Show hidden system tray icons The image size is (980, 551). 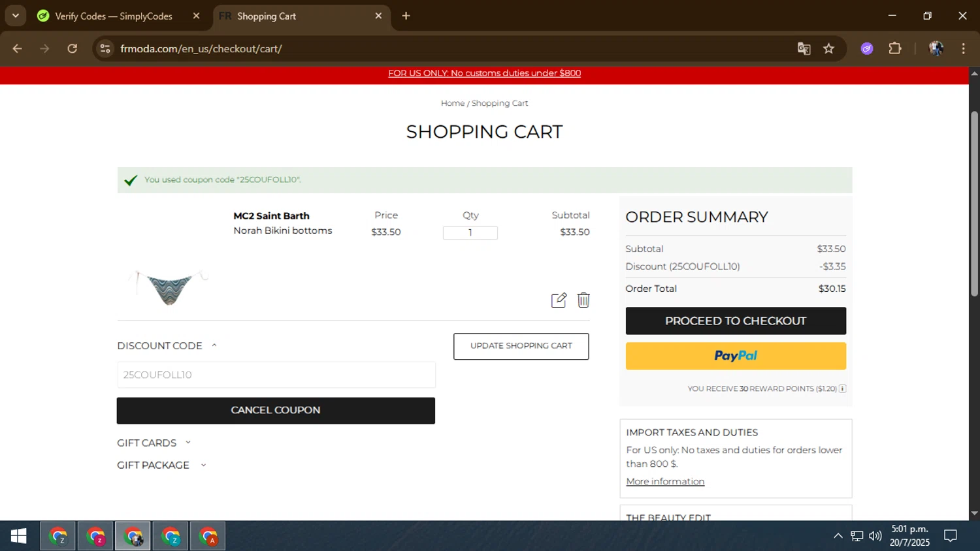point(838,536)
